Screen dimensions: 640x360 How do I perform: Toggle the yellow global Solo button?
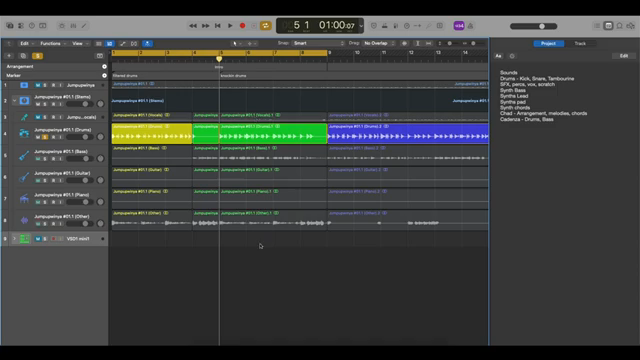coord(38,56)
